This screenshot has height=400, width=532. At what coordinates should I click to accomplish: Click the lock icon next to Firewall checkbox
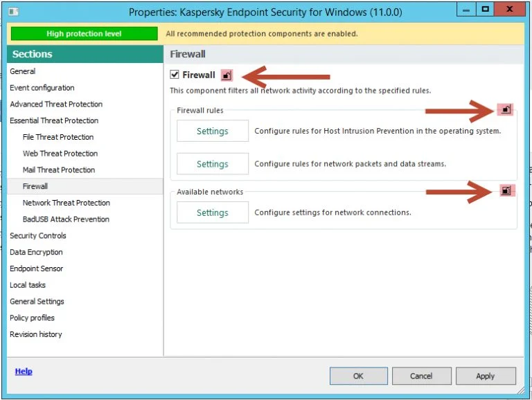point(227,75)
